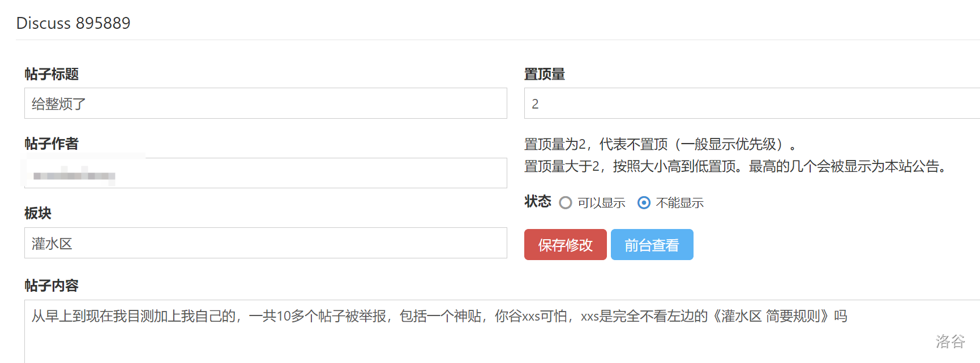Click the 状态 label

[x=537, y=202]
